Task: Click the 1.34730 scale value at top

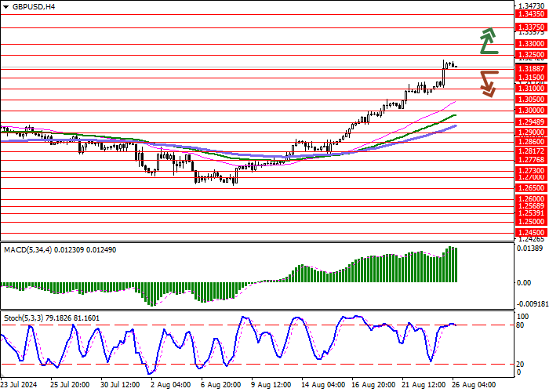Action: [531, 6]
